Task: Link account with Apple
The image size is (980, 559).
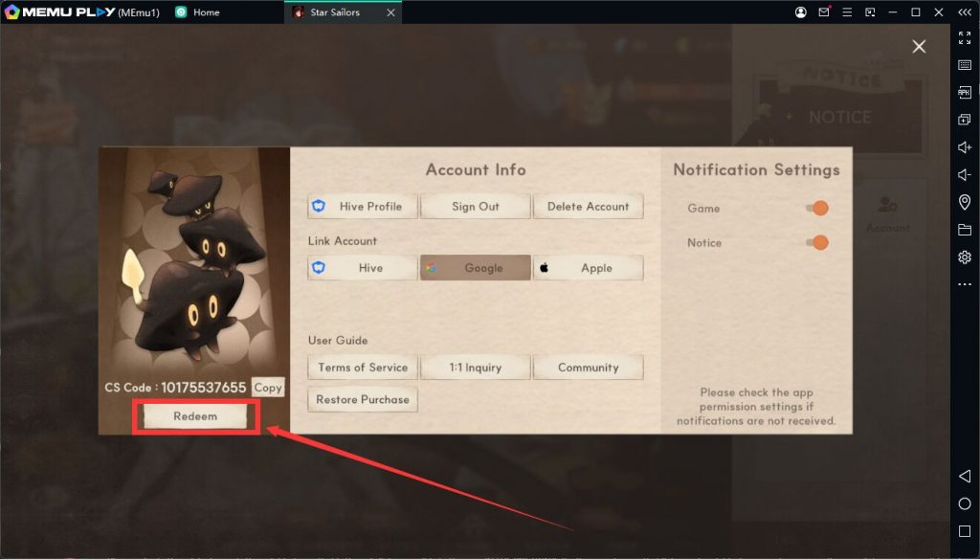Action: pyautogui.click(x=589, y=268)
